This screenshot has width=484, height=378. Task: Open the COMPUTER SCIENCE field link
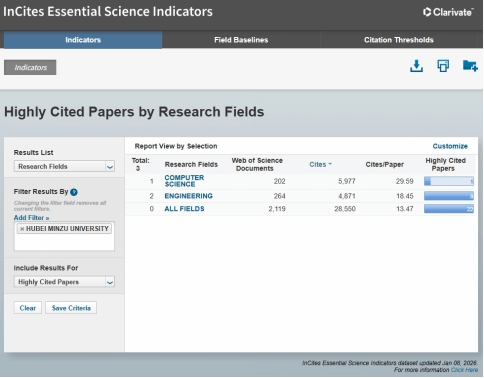[x=184, y=181]
